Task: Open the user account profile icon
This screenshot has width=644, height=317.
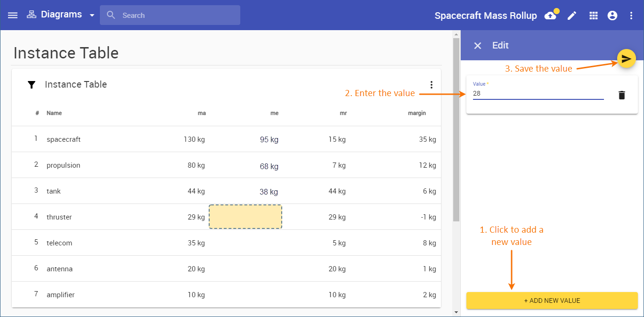Action: [x=612, y=16]
